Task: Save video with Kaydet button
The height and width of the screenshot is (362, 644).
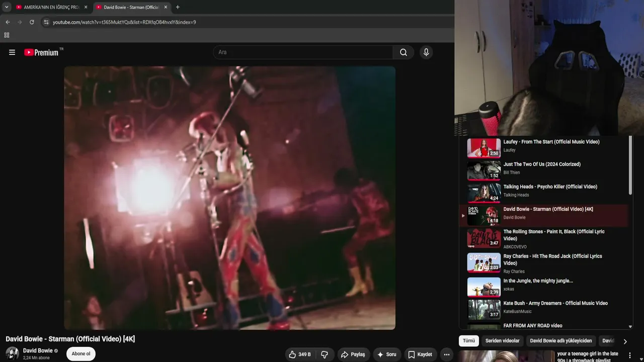Action: (420, 354)
